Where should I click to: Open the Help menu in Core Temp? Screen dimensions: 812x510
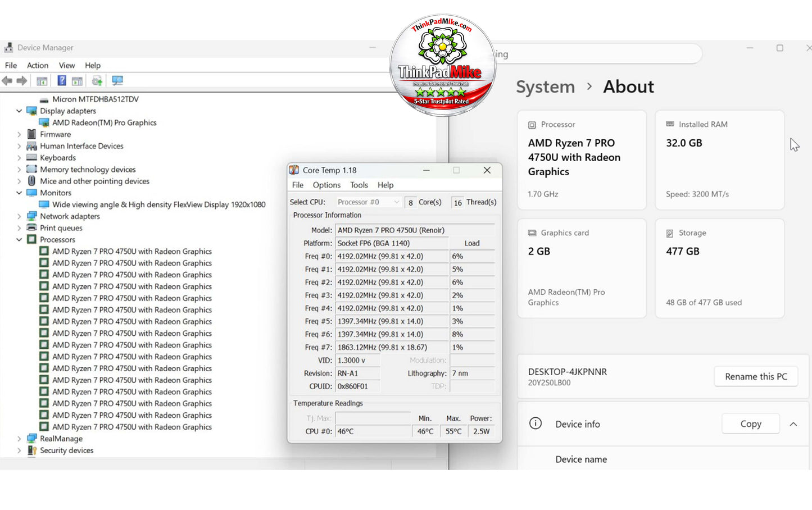[385, 185]
